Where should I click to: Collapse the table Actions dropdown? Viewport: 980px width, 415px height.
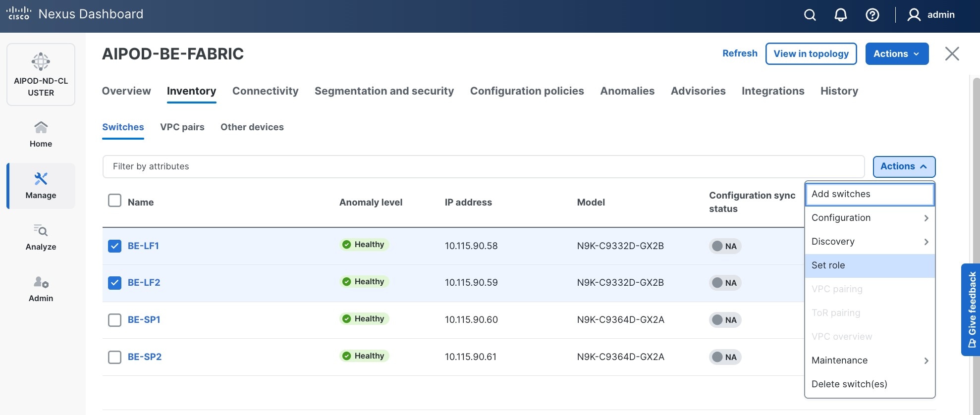point(904,166)
